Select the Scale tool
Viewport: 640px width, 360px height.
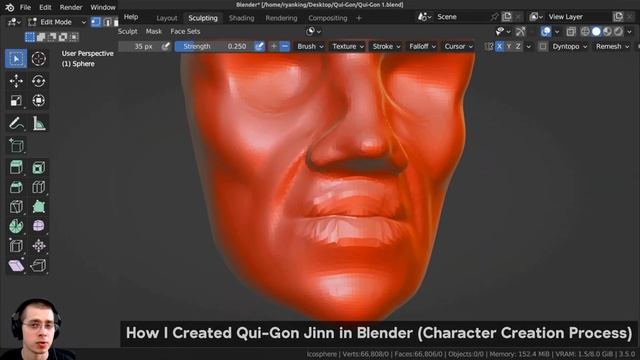[16, 100]
